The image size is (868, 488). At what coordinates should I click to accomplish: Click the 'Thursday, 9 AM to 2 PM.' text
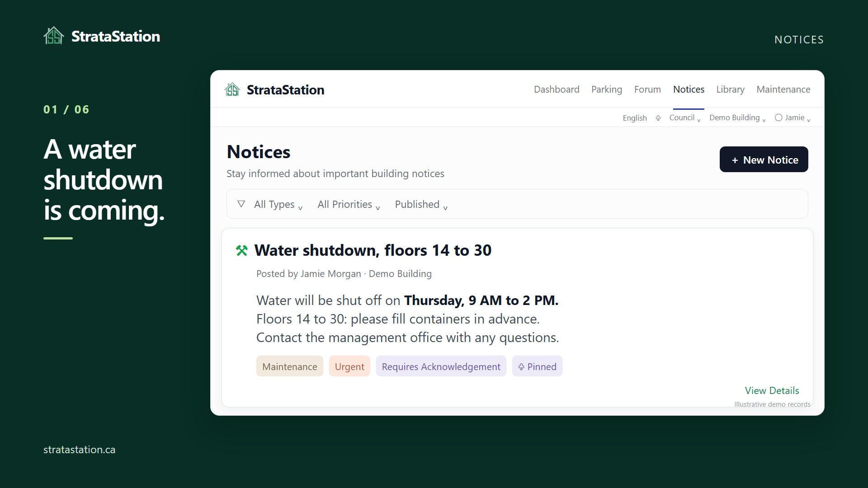click(x=481, y=300)
